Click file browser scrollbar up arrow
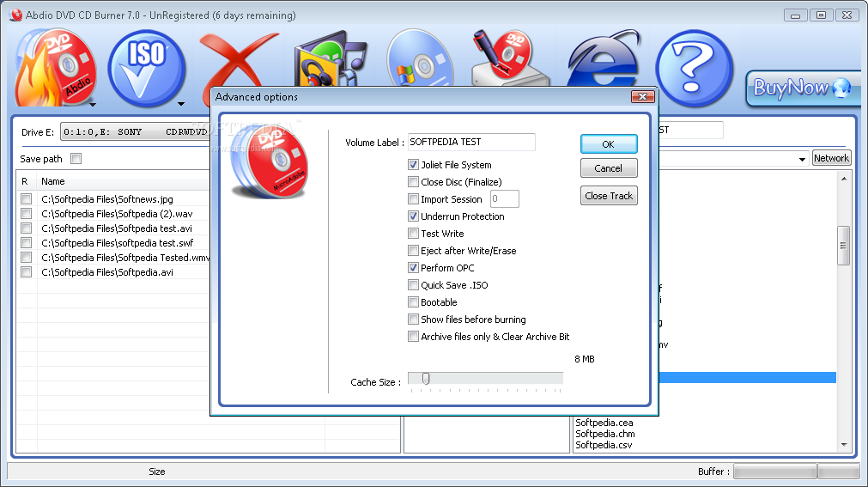 [x=844, y=179]
